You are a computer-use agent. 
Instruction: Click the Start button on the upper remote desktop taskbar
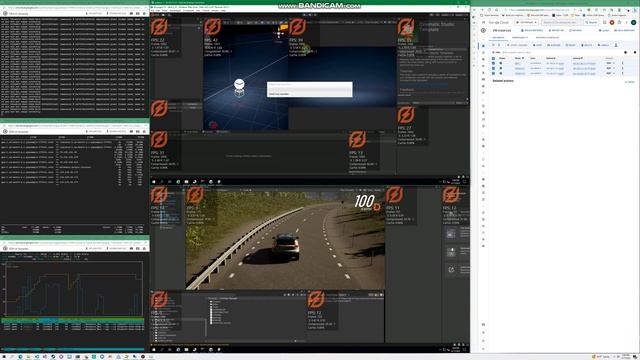154,182
